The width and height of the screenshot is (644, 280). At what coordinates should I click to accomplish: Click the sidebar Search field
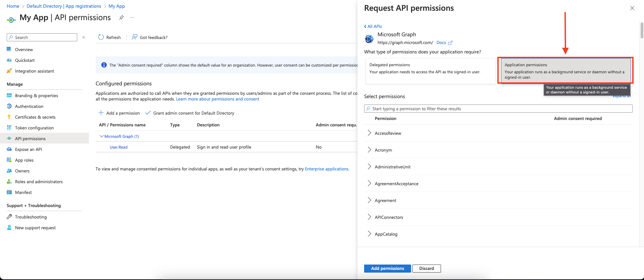click(42, 37)
